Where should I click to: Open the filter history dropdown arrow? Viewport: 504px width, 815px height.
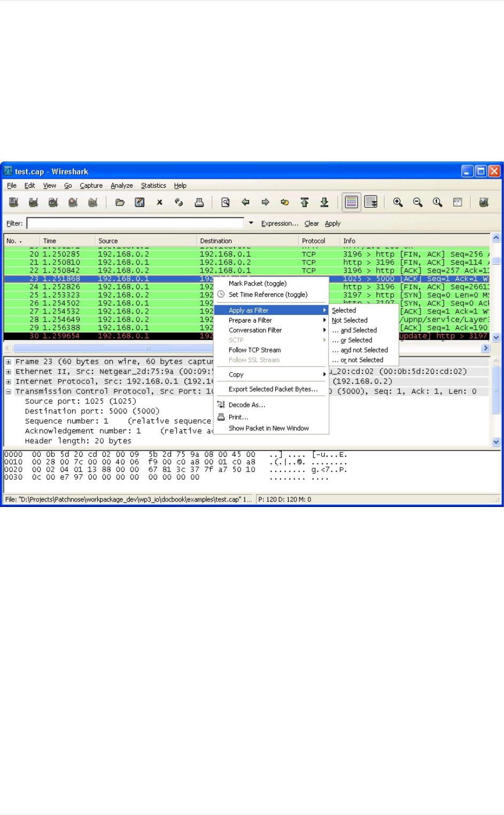click(251, 223)
